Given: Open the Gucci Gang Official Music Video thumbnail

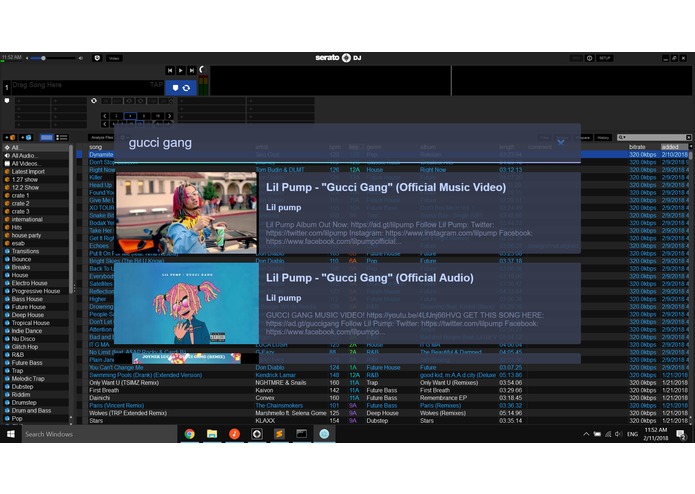Looking at the screenshot, I should click(x=186, y=213).
